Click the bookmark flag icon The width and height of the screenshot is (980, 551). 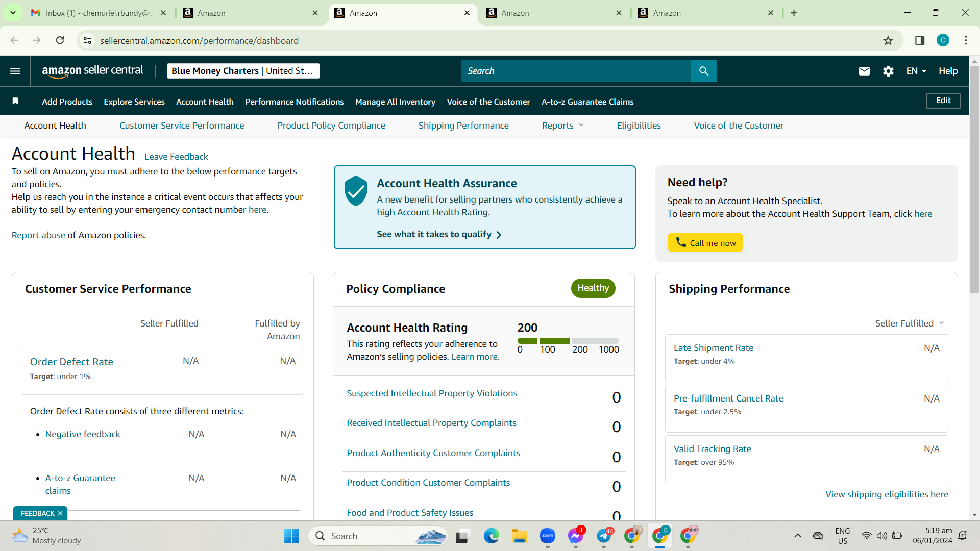click(x=15, y=101)
